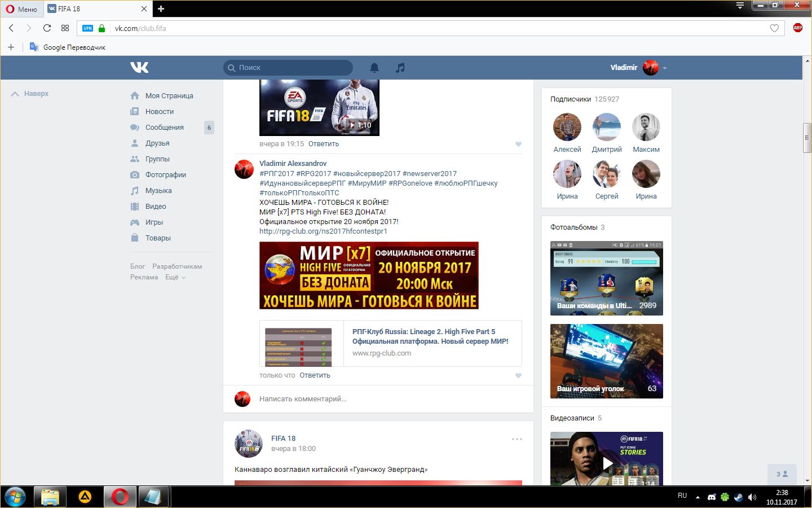Reload the page with the refresh icon

pos(47,28)
